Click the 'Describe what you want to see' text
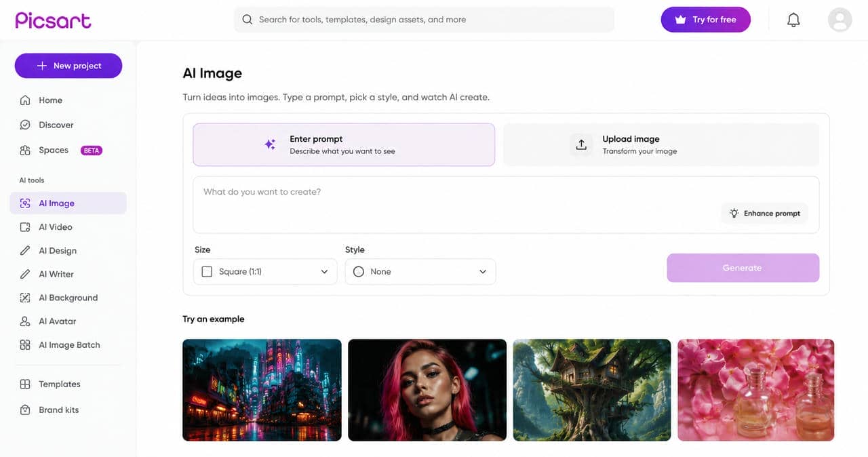 pos(342,151)
